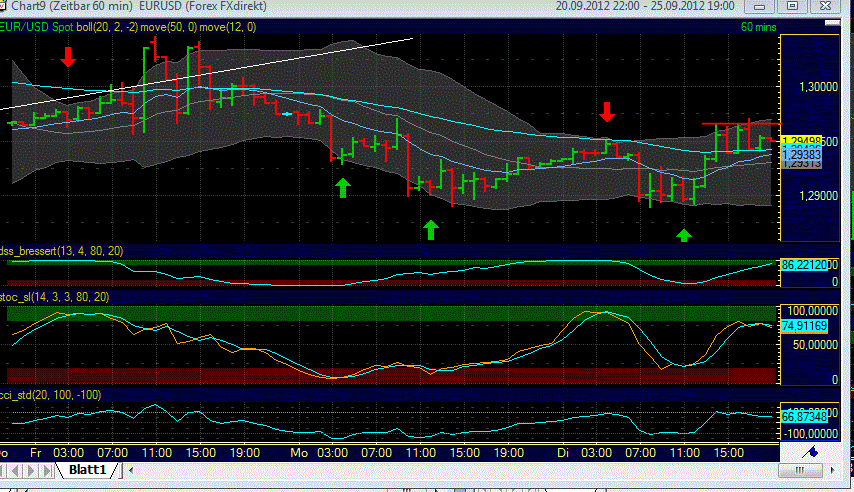Screen dimensions: 854x492
Task: Click the Di day label on time axis
Action: pyautogui.click(x=563, y=453)
